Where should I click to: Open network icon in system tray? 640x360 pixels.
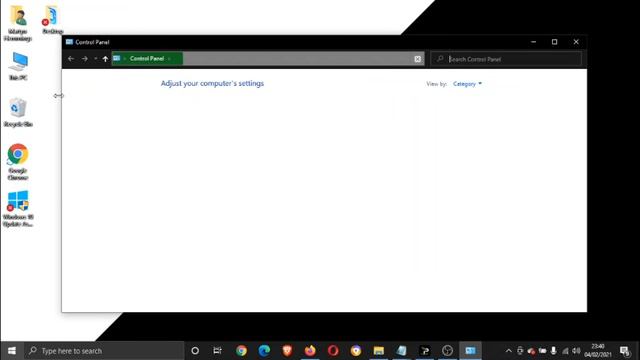coord(565,351)
